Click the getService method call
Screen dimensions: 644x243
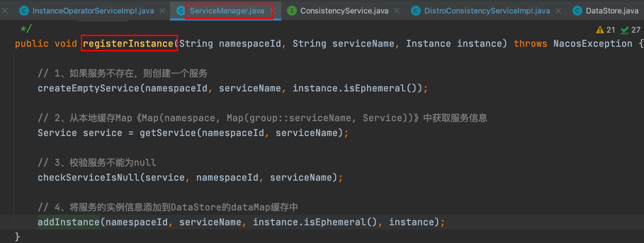click(x=168, y=133)
